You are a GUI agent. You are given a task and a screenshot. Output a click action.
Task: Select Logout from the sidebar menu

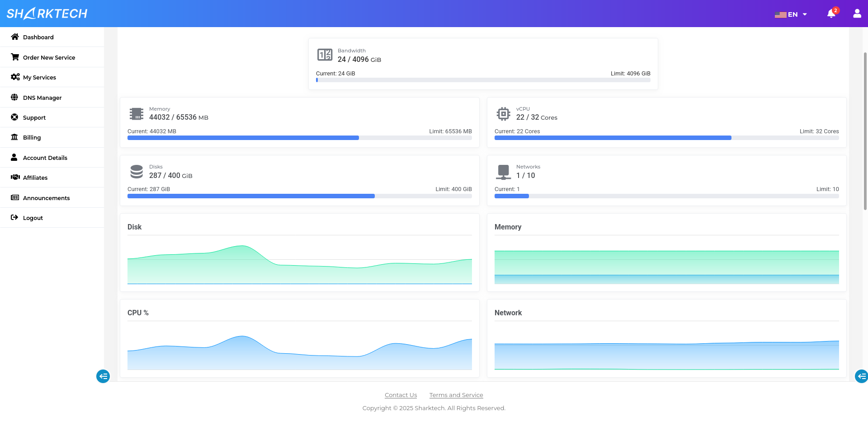33,218
